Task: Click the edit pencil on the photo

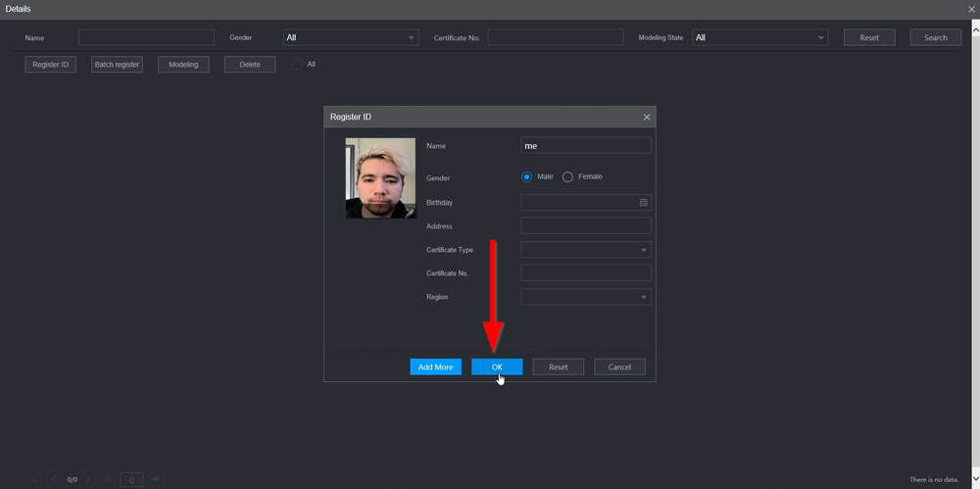Action: click(409, 211)
